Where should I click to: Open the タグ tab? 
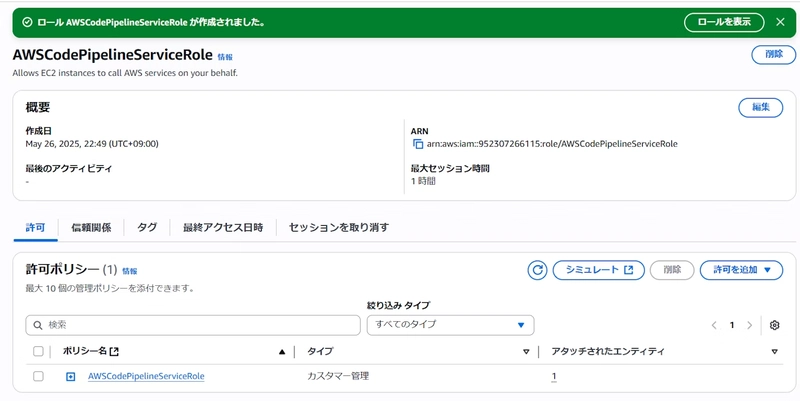[x=147, y=228]
